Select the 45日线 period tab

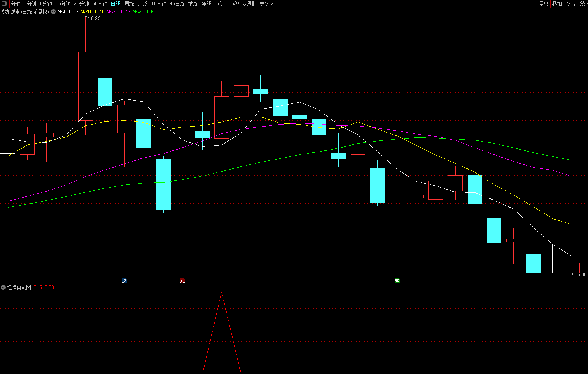(177, 4)
